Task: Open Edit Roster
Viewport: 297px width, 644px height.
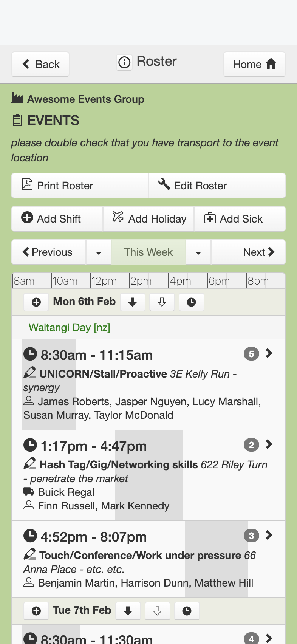Action: (x=217, y=186)
